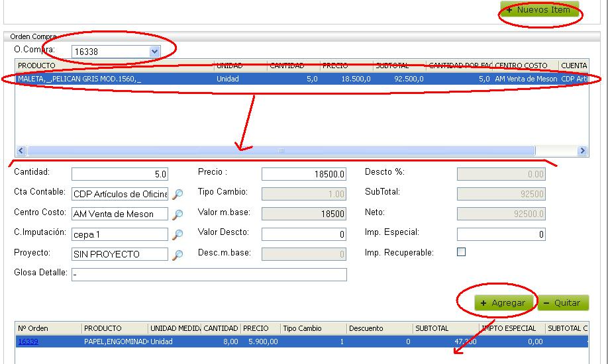Image resolution: width=608 pixels, height=364 pixels.
Task: Click the SUBTOTAL header in lower table
Action: (x=446, y=328)
